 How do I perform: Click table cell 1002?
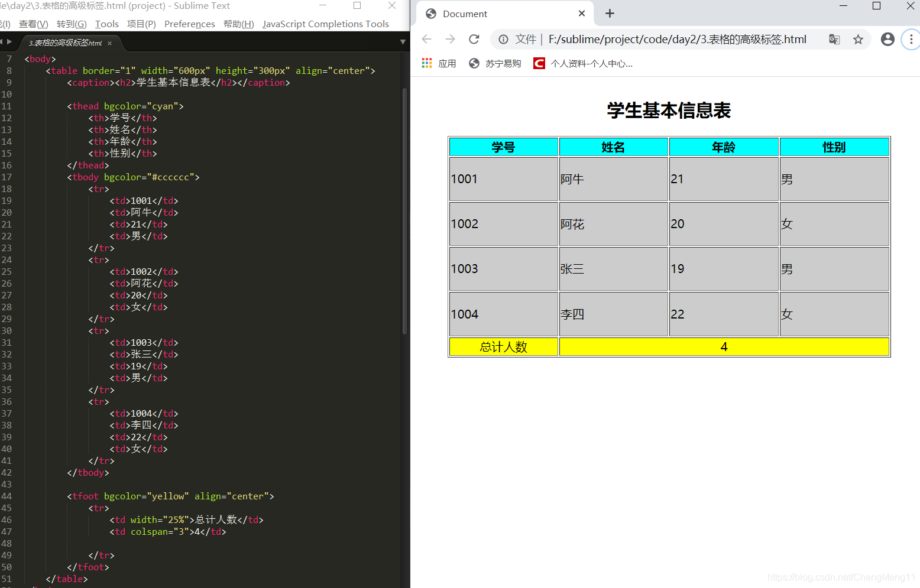point(504,224)
